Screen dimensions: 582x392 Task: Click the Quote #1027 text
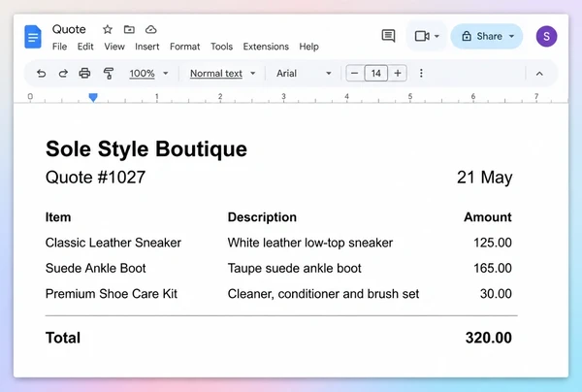coord(95,177)
